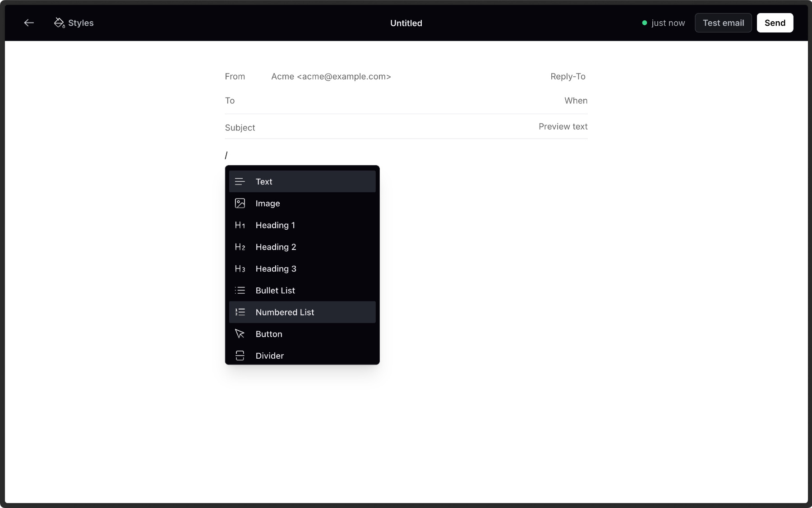Open the Styles paint bucket icon
Screen dimensions: 812x508
click(x=59, y=23)
